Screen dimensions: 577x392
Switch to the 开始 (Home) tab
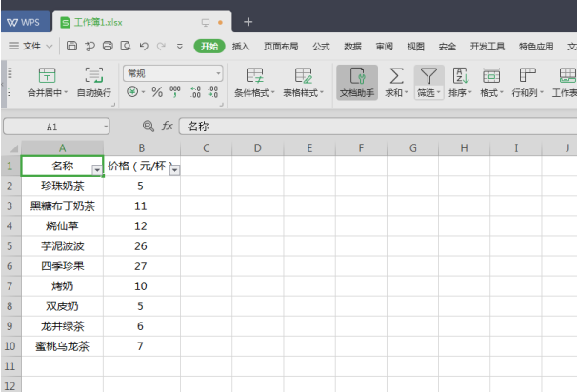click(x=209, y=47)
